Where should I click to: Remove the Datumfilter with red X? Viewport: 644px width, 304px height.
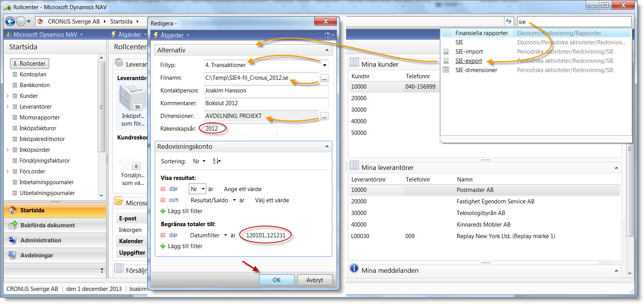tap(163, 235)
